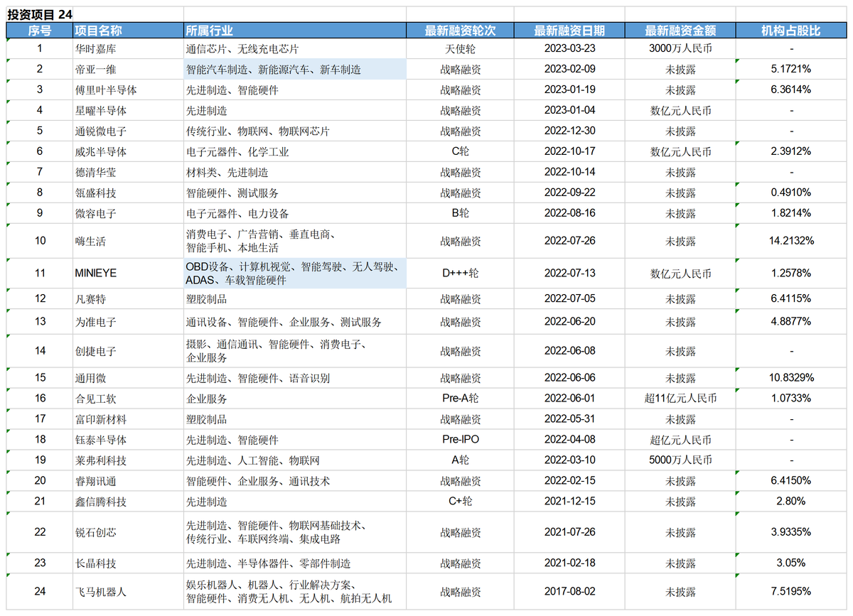853x616 pixels.
Task: Select the cell 锐石创芯
Action: pos(128,532)
